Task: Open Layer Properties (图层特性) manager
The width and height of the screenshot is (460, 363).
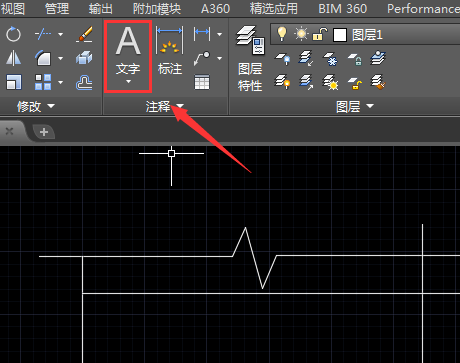Action: [250, 59]
